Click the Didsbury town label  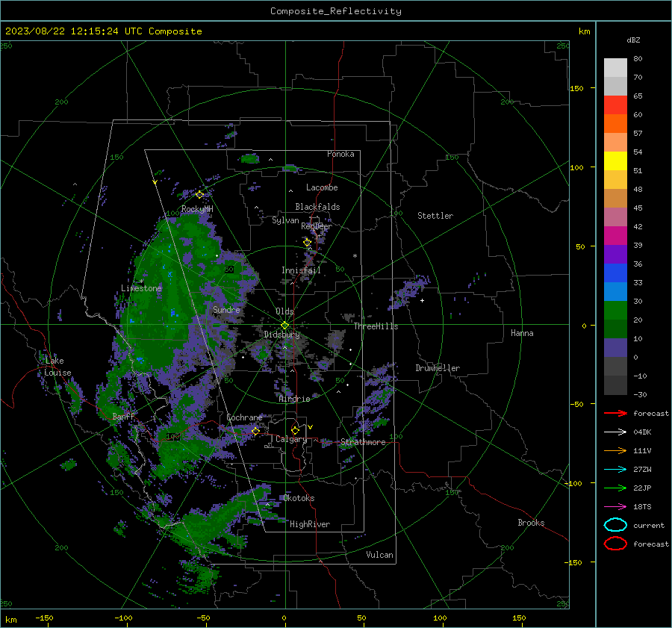(281, 335)
